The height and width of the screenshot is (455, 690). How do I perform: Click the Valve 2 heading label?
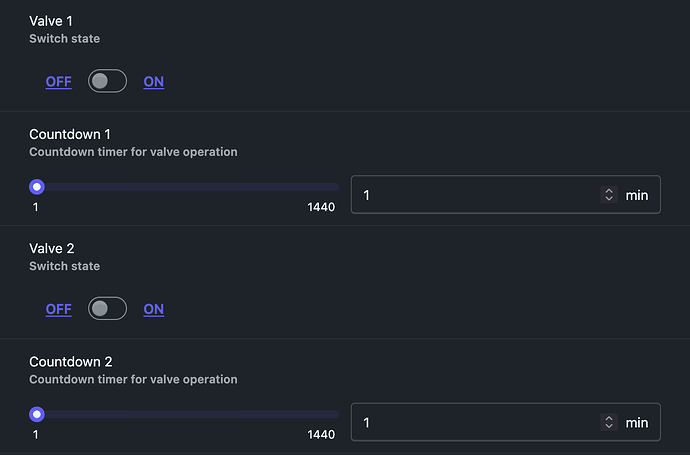(52, 248)
